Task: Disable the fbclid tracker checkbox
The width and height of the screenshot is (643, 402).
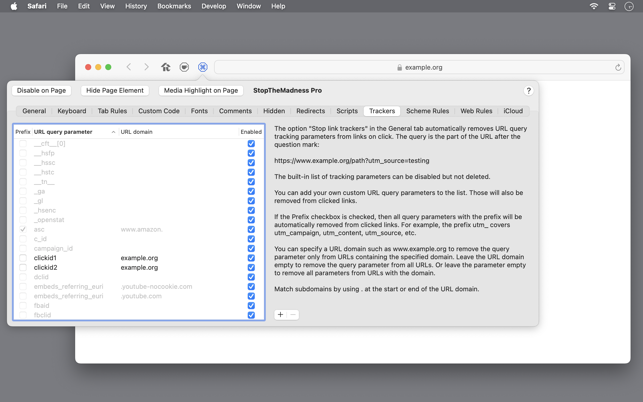Action: click(x=251, y=315)
